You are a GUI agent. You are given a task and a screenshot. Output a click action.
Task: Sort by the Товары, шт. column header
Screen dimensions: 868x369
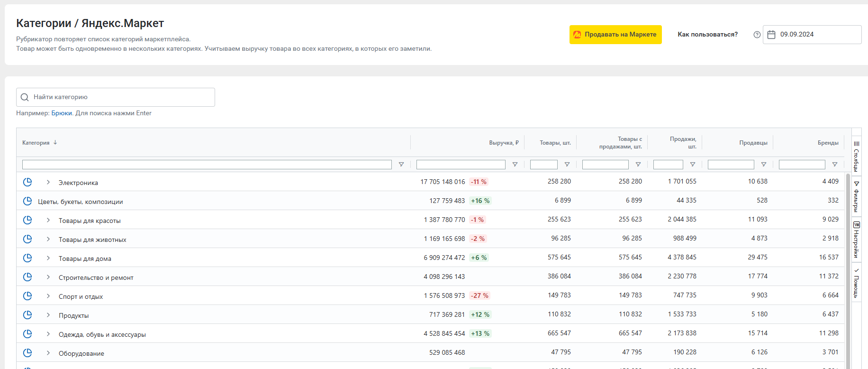click(x=555, y=143)
